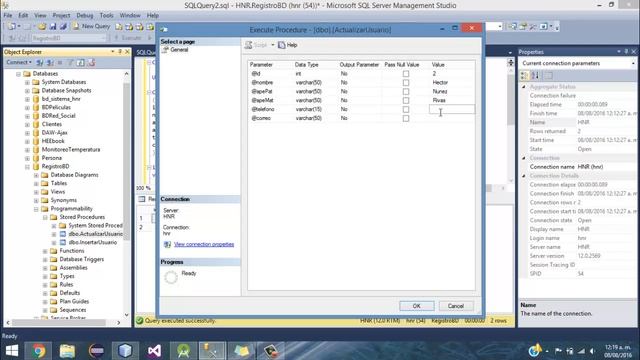Click Categorized view icon in Properties panel

[524, 76]
